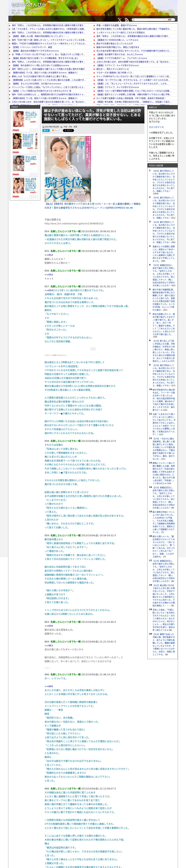Image resolution: width=186 pixels, height=868 pixels.
Task: Open the article title about 嫁は子供が産めない体
Action: click(93, 115)
